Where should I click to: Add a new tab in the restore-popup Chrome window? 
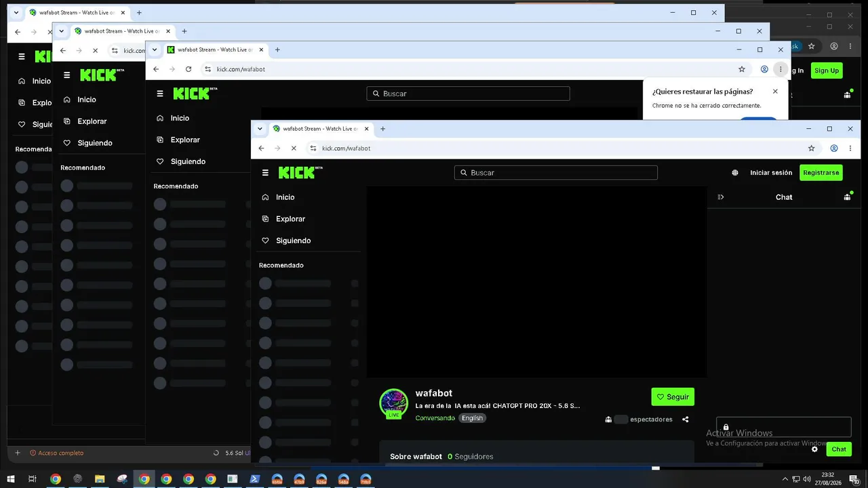click(277, 49)
